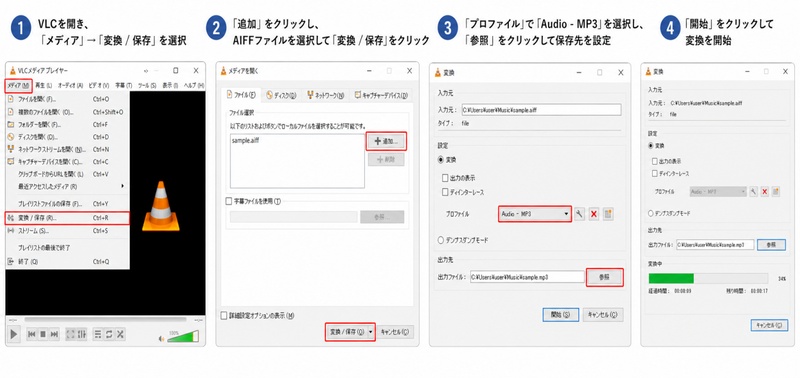Click キャンセル in the converting dialog
The width and height of the screenshot is (800, 378).
click(x=769, y=325)
